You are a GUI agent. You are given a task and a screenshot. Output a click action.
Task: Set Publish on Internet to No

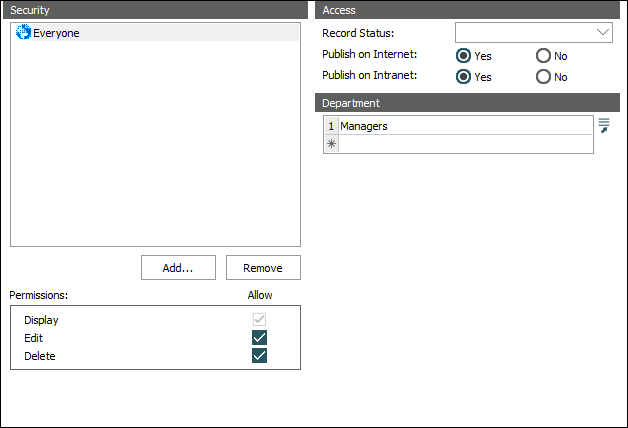point(544,56)
